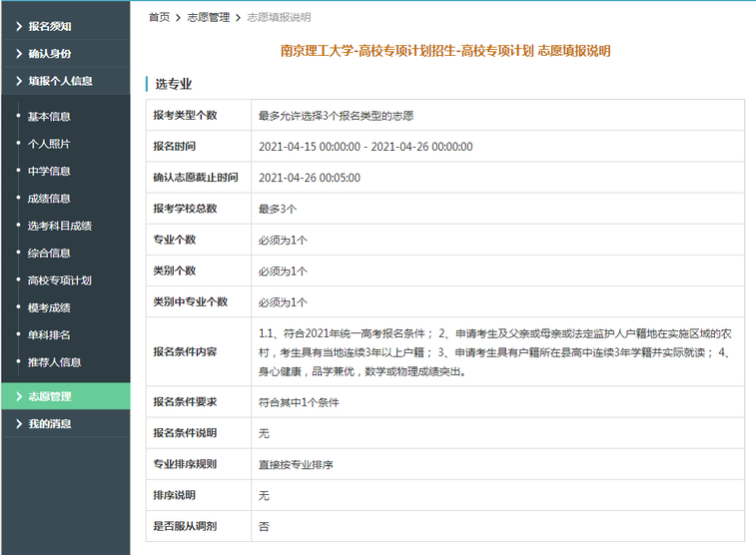Open 推荐人信息 submenu item
The image size is (756, 555).
pyautogui.click(x=54, y=362)
